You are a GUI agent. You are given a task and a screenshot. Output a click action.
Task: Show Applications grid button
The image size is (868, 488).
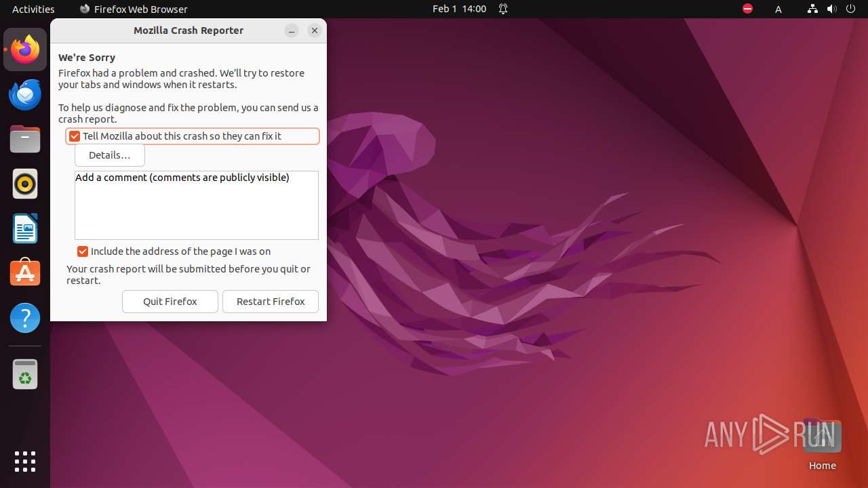point(25,462)
